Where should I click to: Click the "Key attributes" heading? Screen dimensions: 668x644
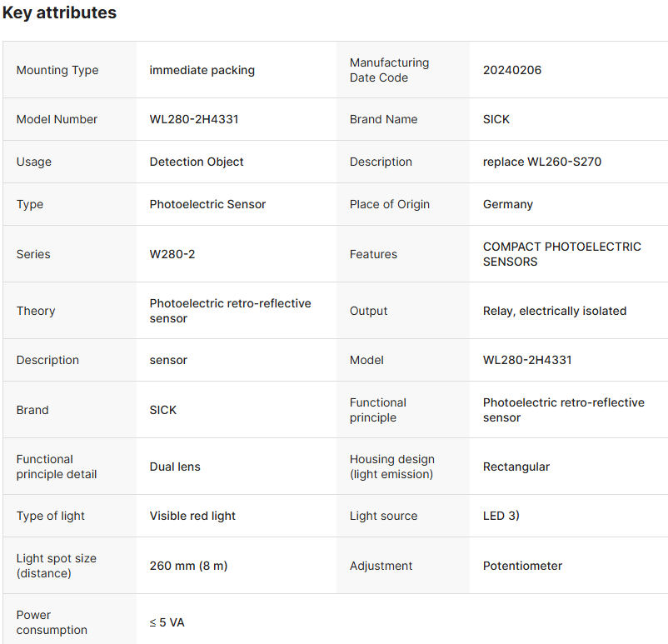59,13
